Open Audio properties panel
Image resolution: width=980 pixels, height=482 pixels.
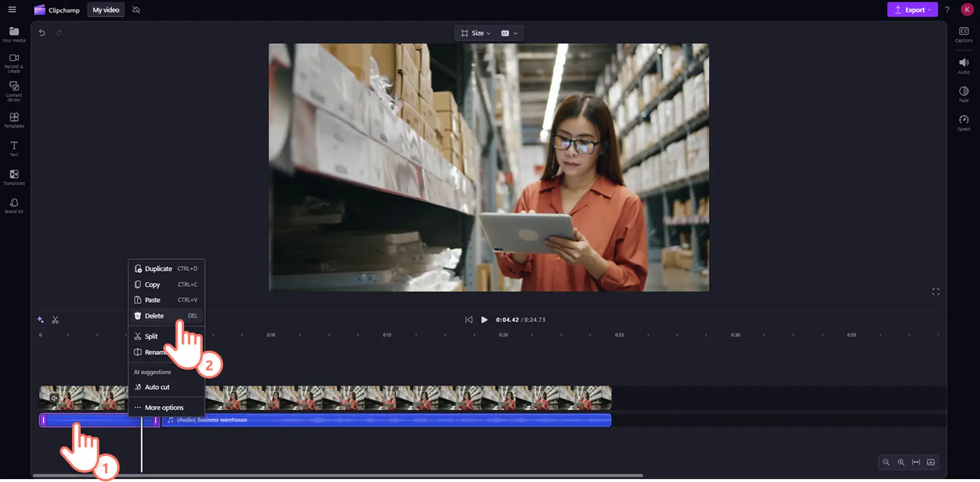point(964,66)
